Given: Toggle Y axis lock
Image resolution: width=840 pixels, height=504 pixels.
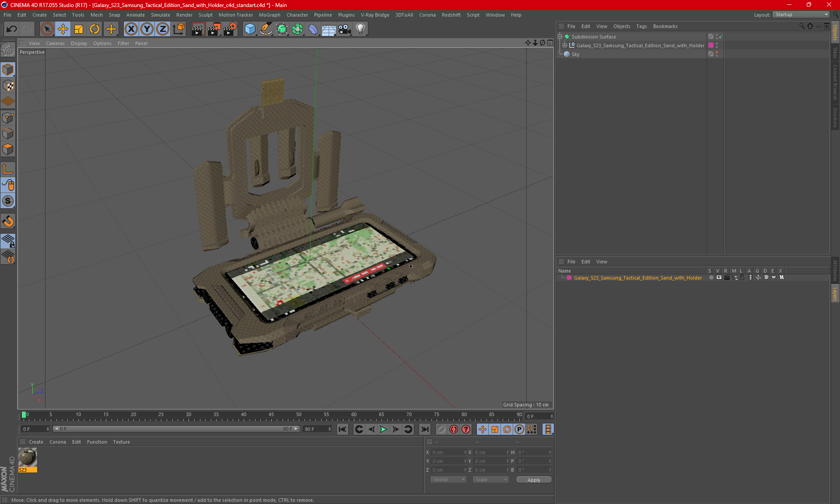Looking at the screenshot, I should pyautogui.click(x=147, y=29).
